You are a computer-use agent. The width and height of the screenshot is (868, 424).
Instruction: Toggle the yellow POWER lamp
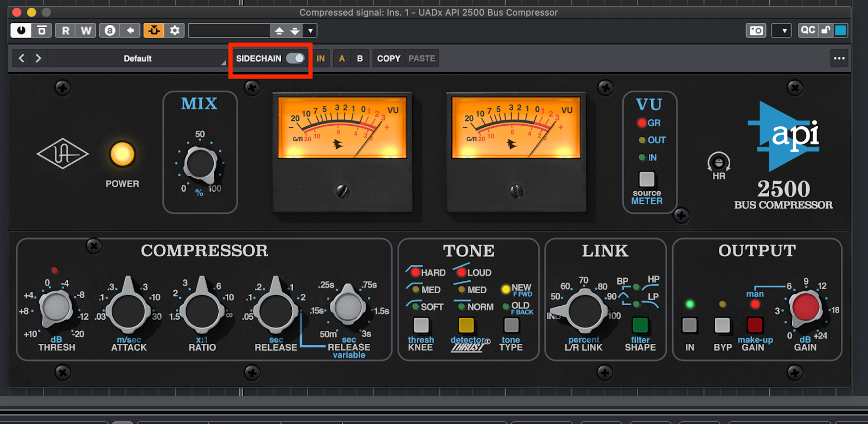click(122, 155)
